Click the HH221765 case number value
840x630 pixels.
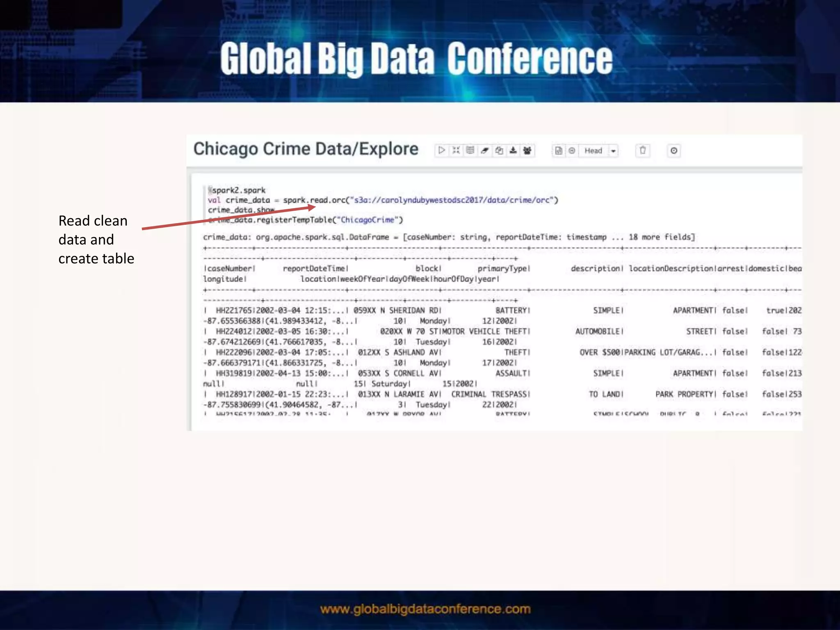point(234,310)
